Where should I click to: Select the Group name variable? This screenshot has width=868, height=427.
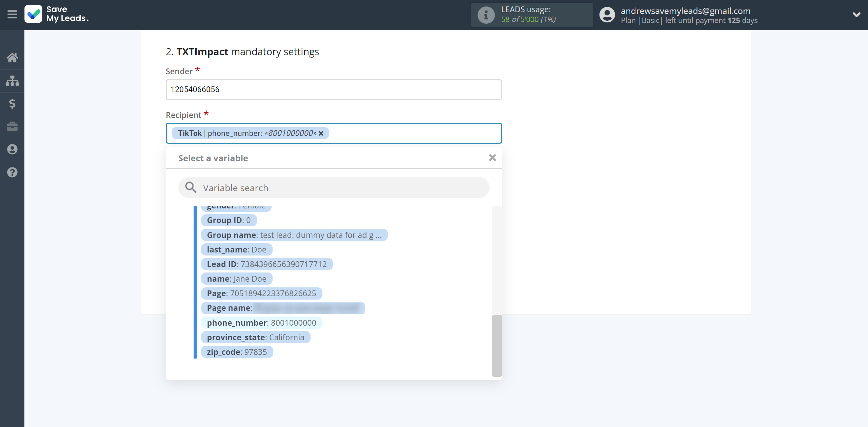[294, 235]
